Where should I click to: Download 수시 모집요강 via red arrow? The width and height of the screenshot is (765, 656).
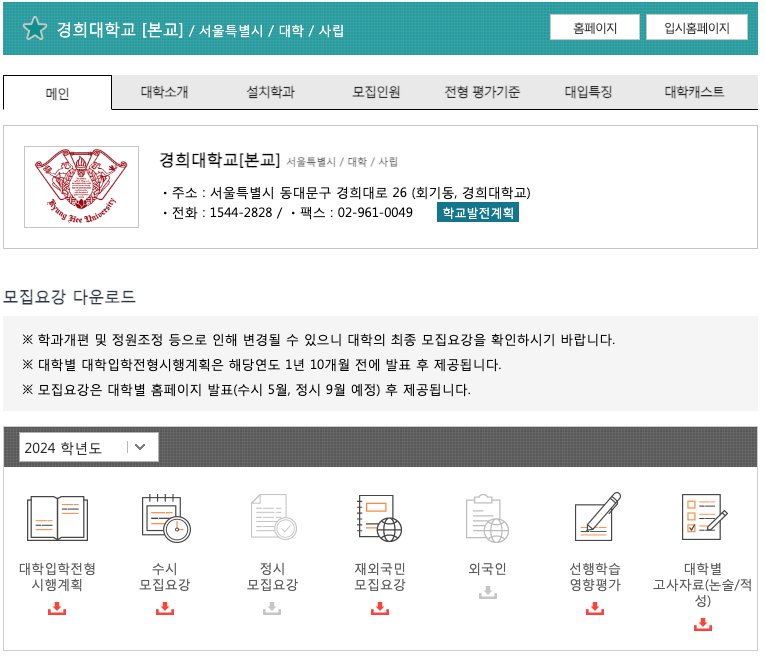coord(165,608)
